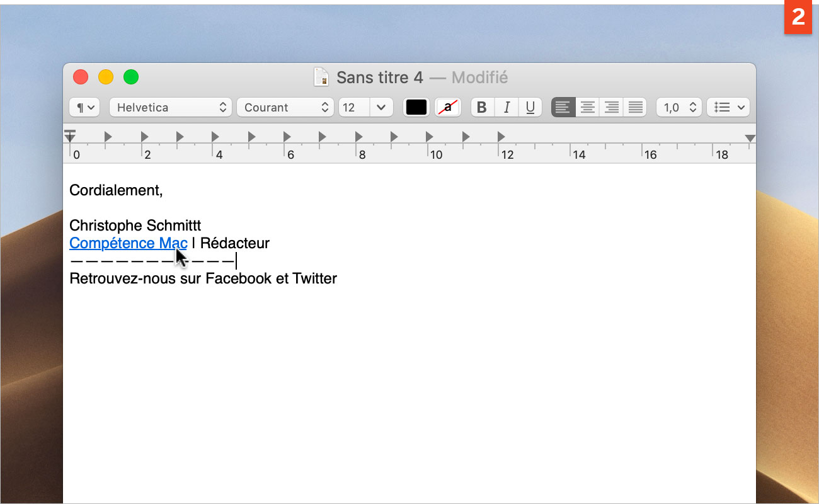Open the black text color swatch
The image size is (819, 504).
tap(416, 107)
